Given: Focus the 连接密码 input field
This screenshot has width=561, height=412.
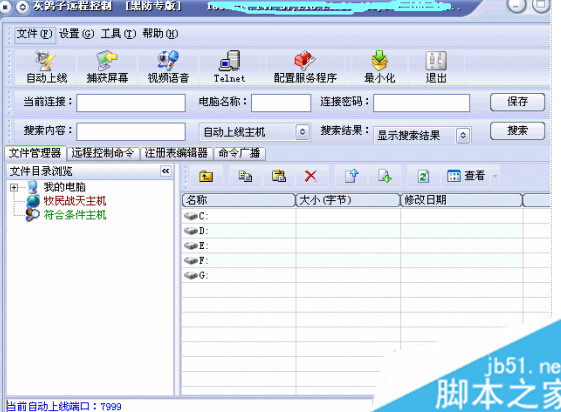Looking at the screenshot, I should (421, 103).
